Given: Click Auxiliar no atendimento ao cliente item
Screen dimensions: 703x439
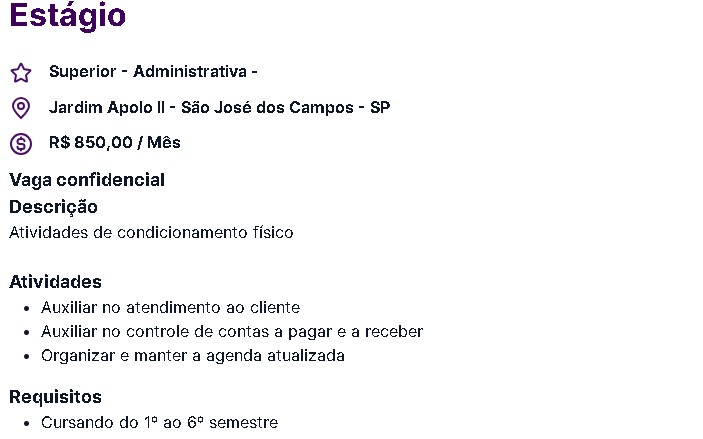Looking at the screenshot, I should pyautogui.click(x=170, y=308).
